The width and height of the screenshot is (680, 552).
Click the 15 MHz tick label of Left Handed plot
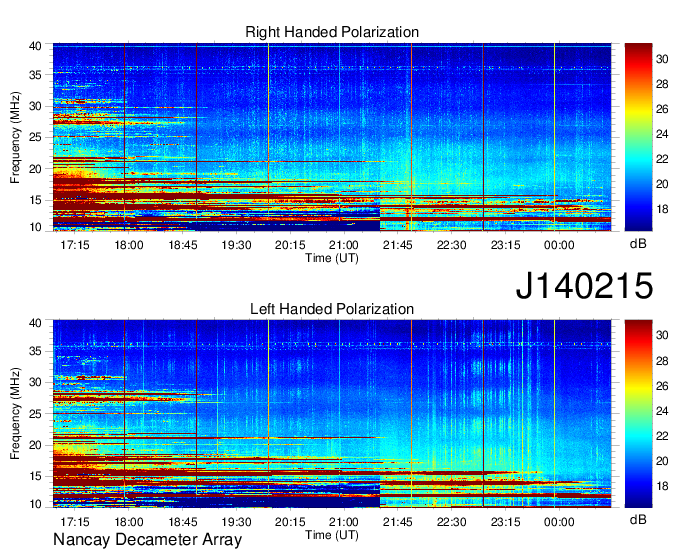coord(35,477)
